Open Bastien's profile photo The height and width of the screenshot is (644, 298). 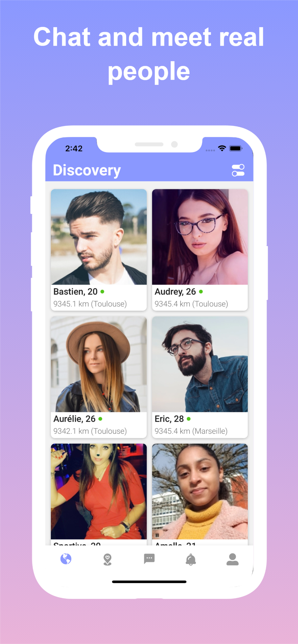(99, 237)
